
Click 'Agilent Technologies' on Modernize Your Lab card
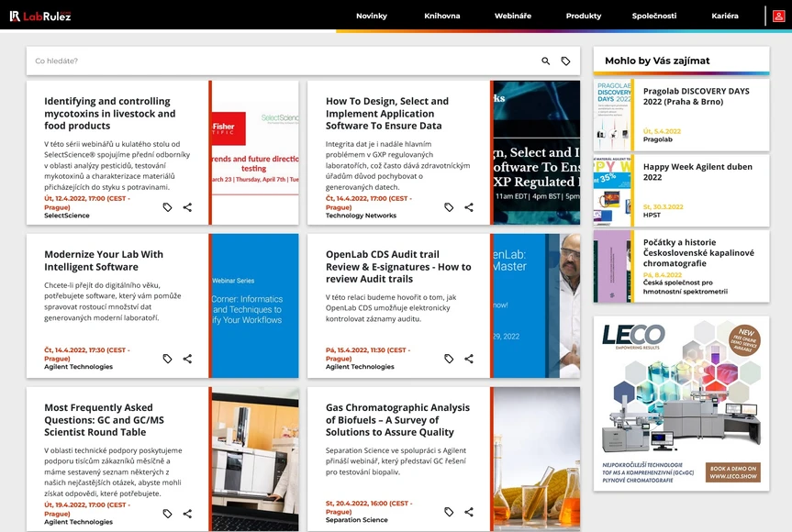coord(78,367)
